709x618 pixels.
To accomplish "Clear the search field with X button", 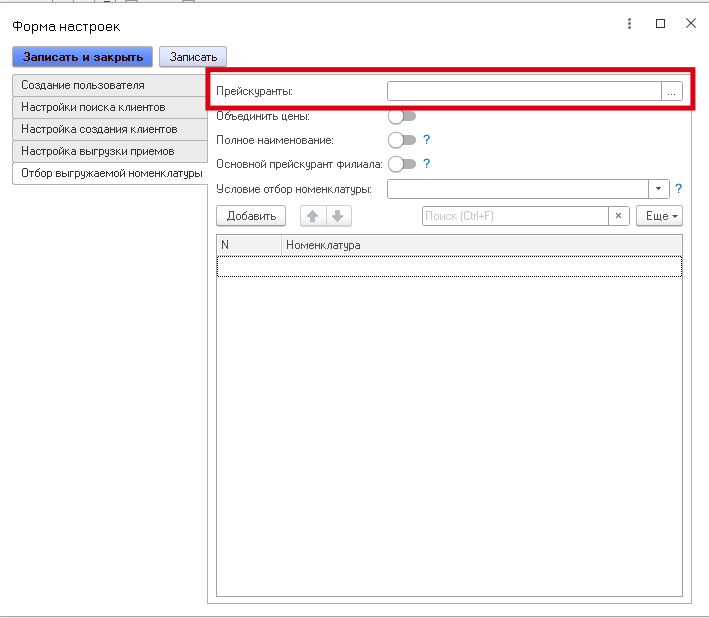I will click(619, 216).
